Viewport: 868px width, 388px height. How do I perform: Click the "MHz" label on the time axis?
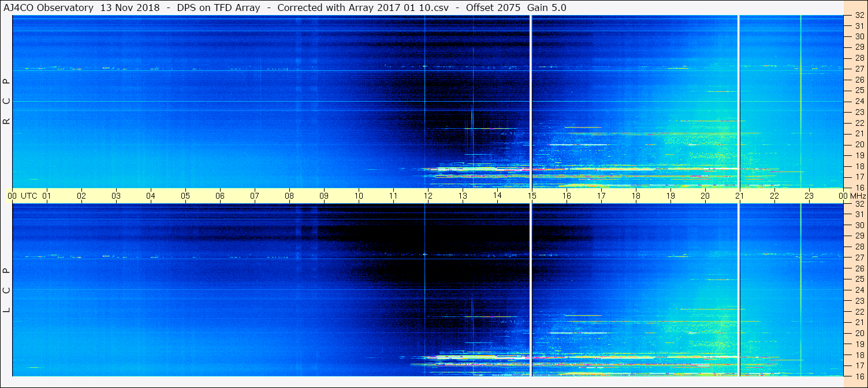(x=857, y=196)
